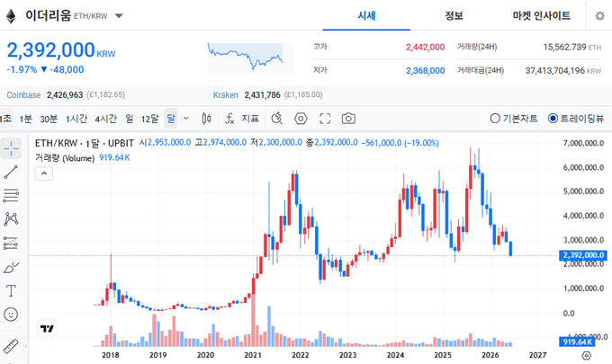Click the Ethereum logo icon

pos(11,16)
